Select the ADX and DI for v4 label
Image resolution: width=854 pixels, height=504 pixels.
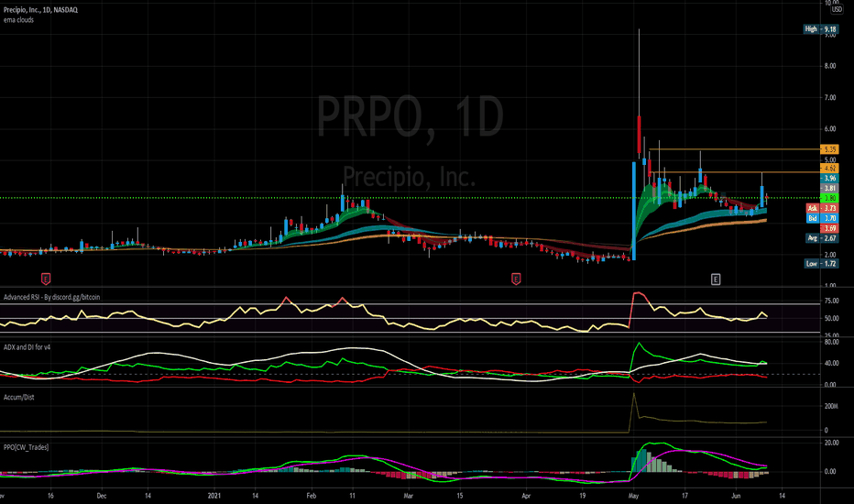tap(27, 347)
